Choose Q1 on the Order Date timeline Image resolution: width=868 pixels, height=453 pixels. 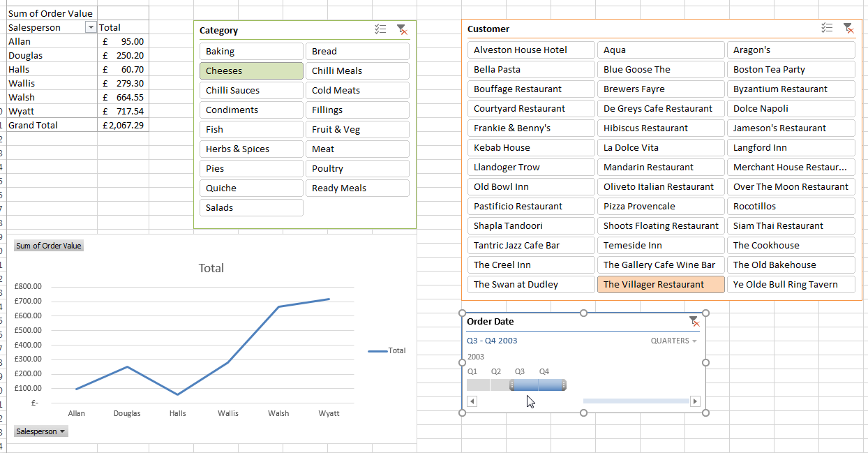(478, 385)
